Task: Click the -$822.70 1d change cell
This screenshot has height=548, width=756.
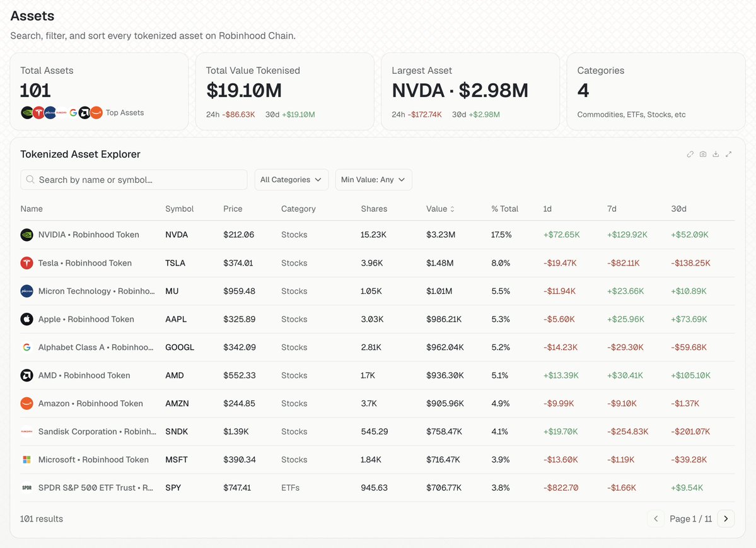Action: point(561,487)
